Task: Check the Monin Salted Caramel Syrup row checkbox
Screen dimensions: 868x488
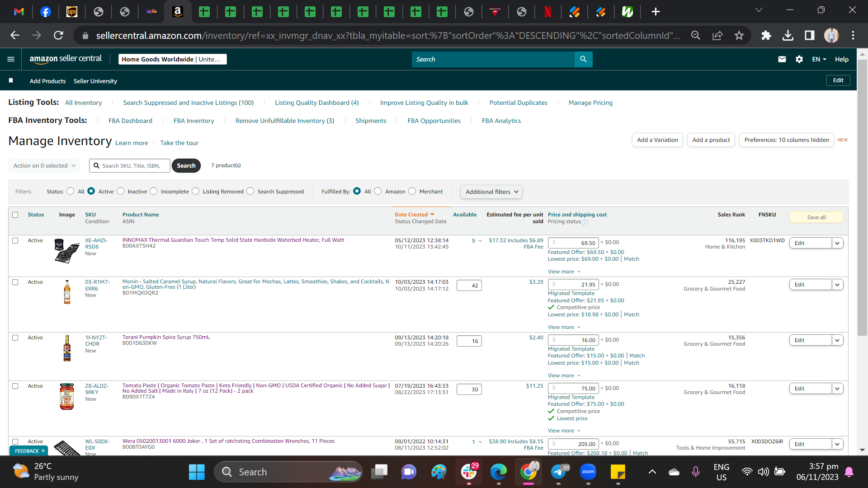Action: [x=15, y=282]
